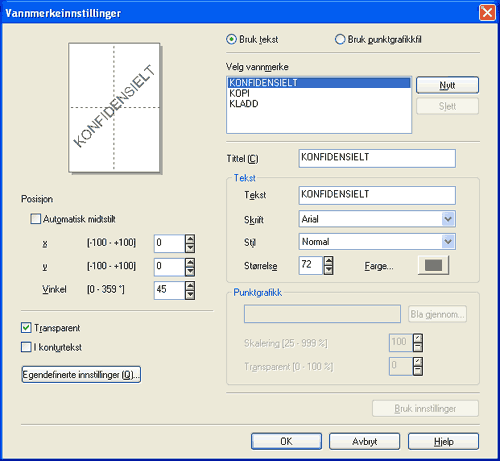Decrease the Størrelse font size

click(328, 270)
